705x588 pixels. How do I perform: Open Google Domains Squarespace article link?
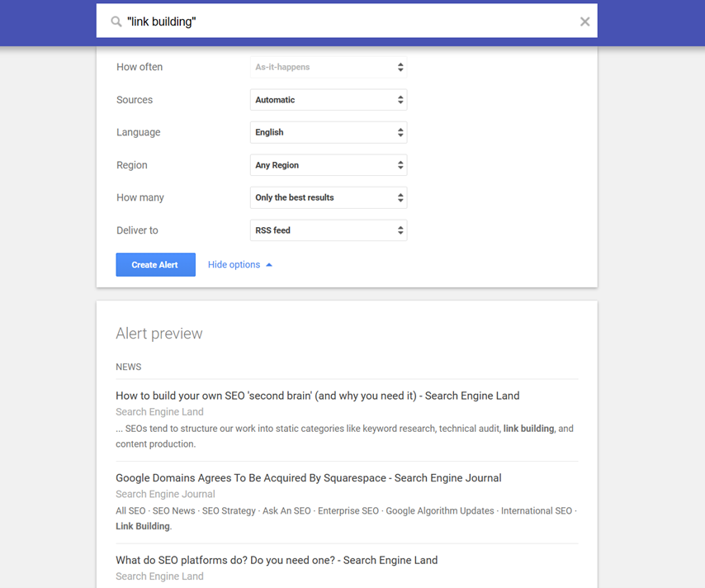coord(309,478)
